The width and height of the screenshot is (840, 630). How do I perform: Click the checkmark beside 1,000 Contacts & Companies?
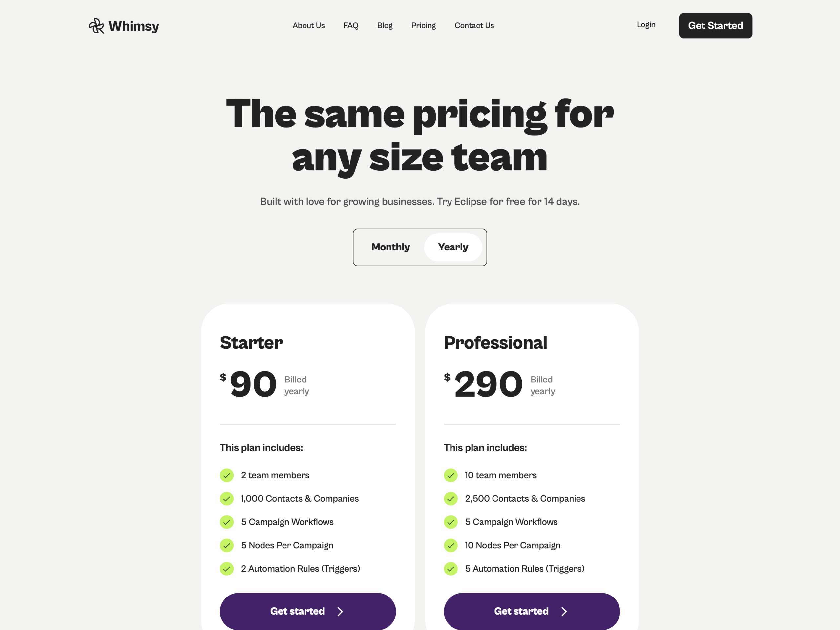click(x=227, y=499)
